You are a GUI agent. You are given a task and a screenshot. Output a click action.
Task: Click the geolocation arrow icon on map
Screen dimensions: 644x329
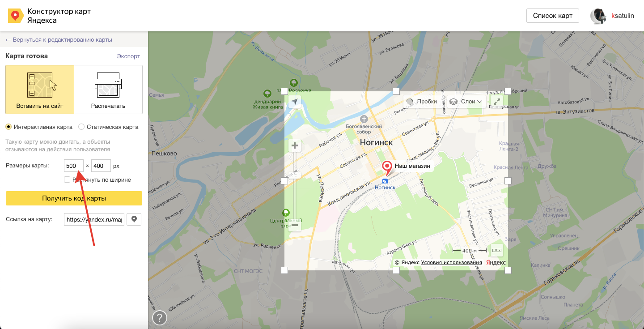294,103
